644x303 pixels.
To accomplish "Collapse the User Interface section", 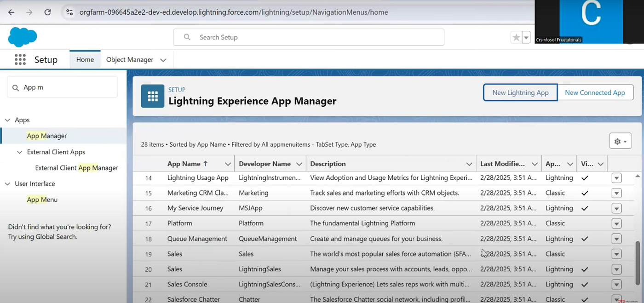I will coord(8,184).
